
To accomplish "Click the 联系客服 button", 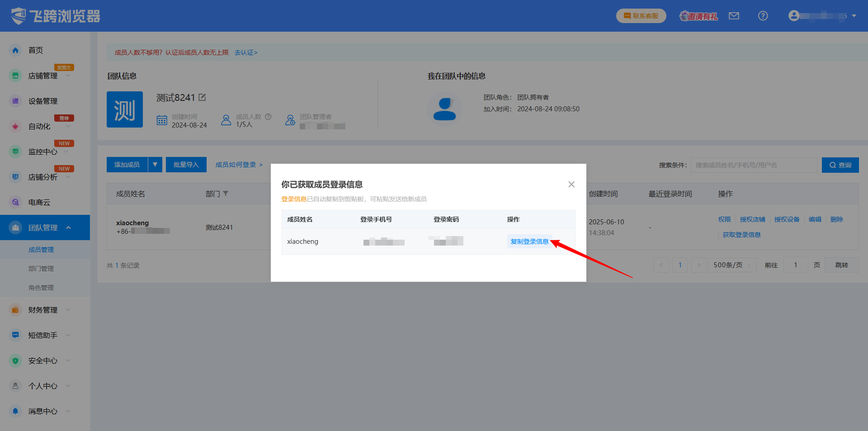I will 641,16.
